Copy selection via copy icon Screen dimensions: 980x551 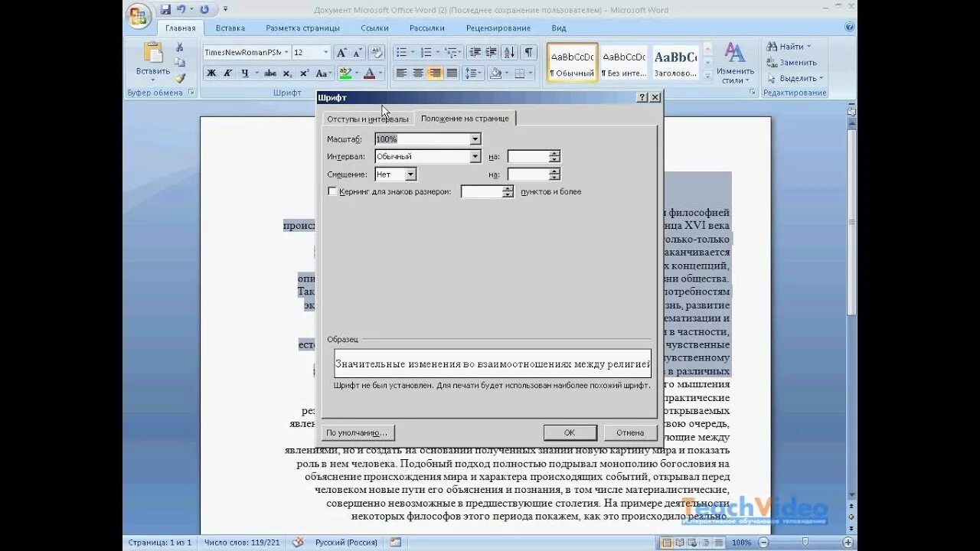coord(180,63)
